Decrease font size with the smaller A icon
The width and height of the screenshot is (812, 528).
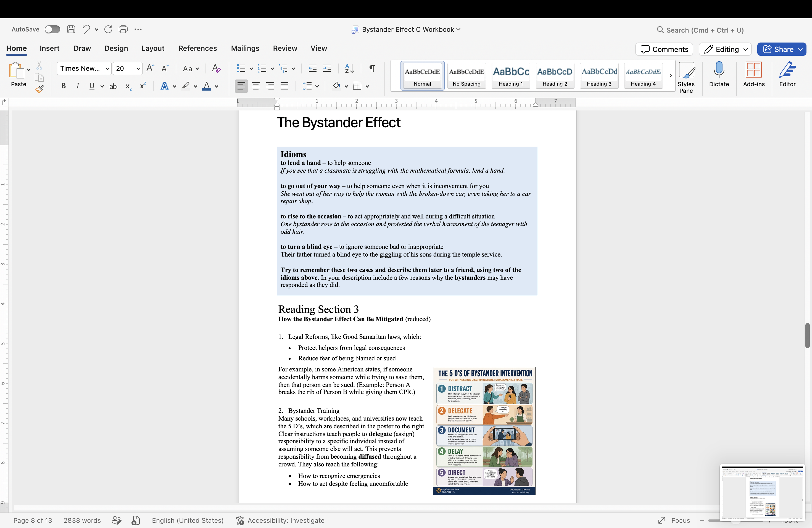point(165,68)
